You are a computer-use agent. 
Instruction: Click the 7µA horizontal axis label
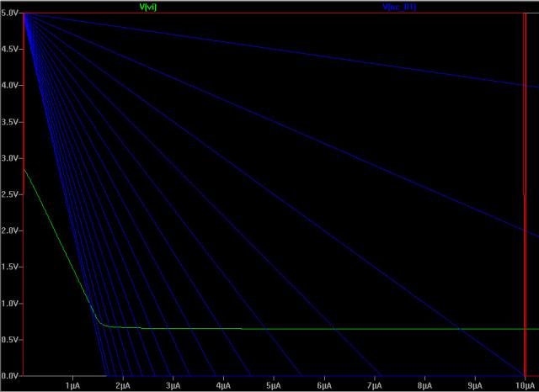tap(374, 384)
